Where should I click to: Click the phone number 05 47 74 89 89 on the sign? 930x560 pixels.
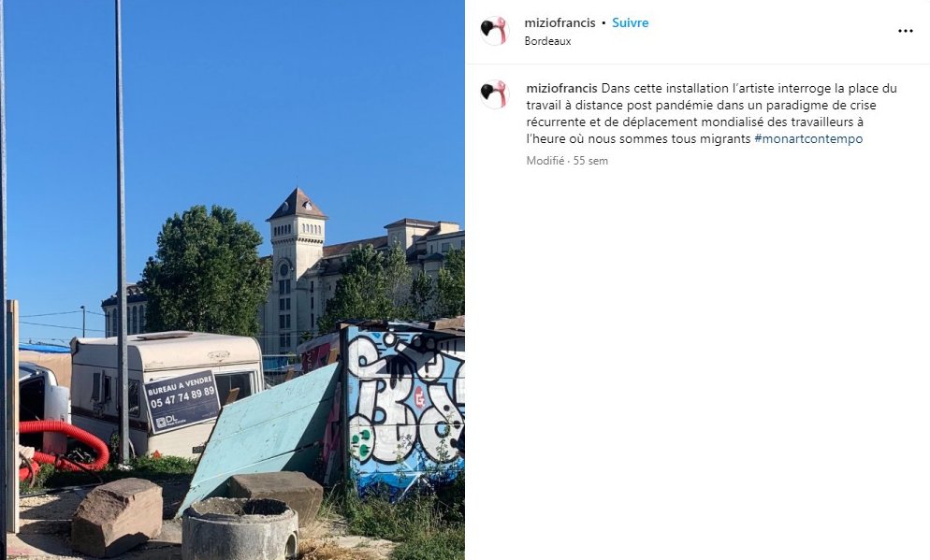point(182,397)
